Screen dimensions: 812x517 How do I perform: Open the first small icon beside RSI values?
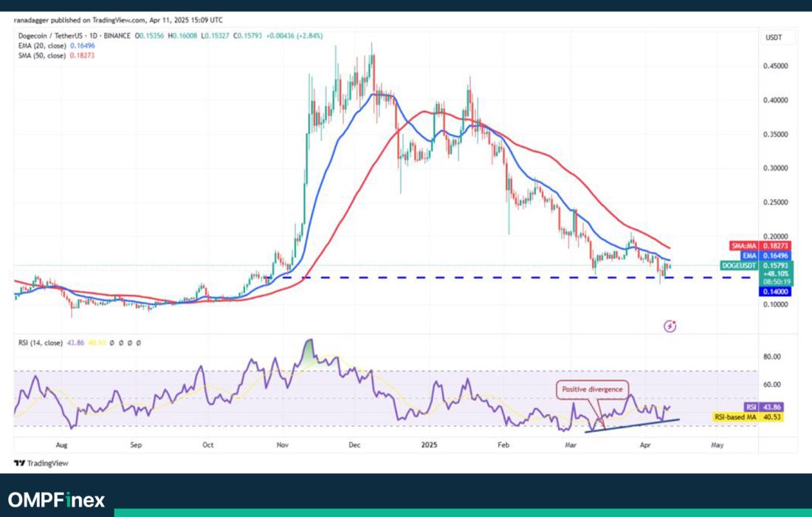(111, 342)
